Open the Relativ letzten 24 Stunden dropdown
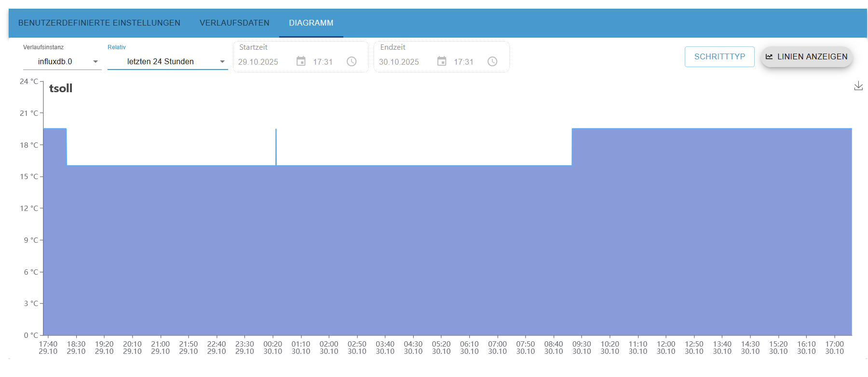Screen dimensions: 868x377 167,61
